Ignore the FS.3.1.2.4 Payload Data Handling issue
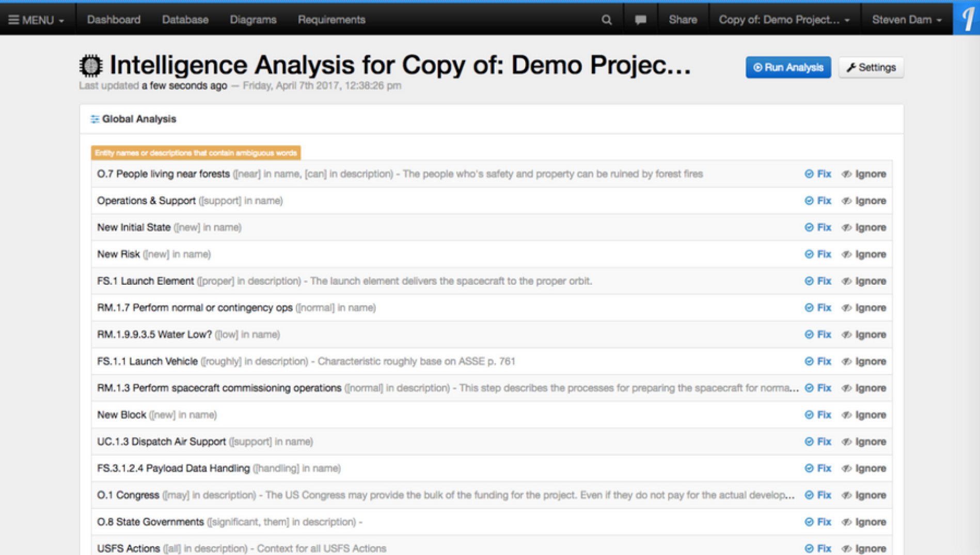Screen dimensions: 980x555 (x=864, y=469)
